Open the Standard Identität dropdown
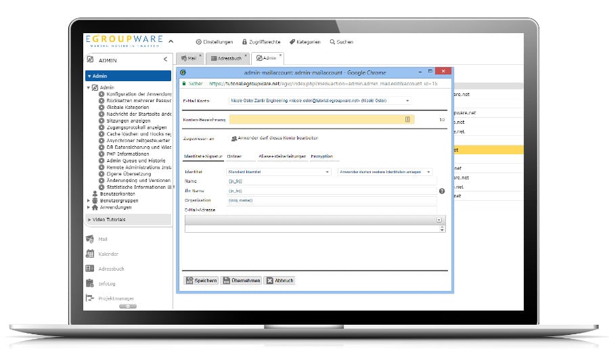This screenshot has width=609, height=364. [x=279, y=172]
